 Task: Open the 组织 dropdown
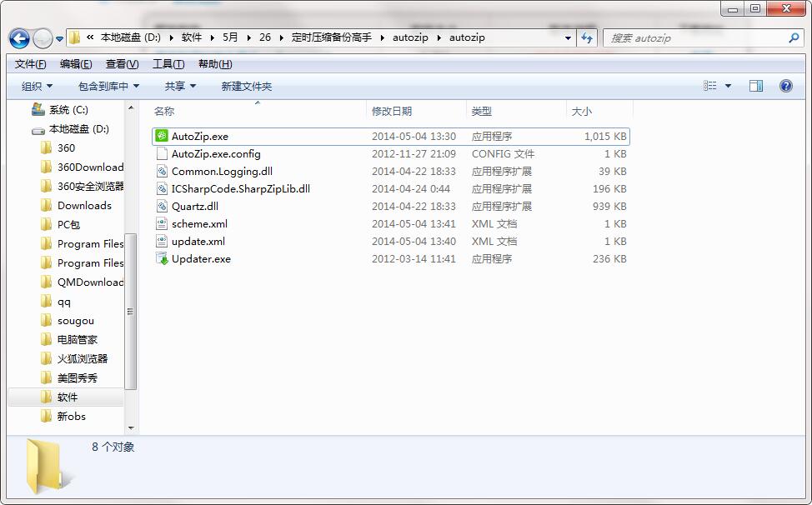tap(37, 87)
